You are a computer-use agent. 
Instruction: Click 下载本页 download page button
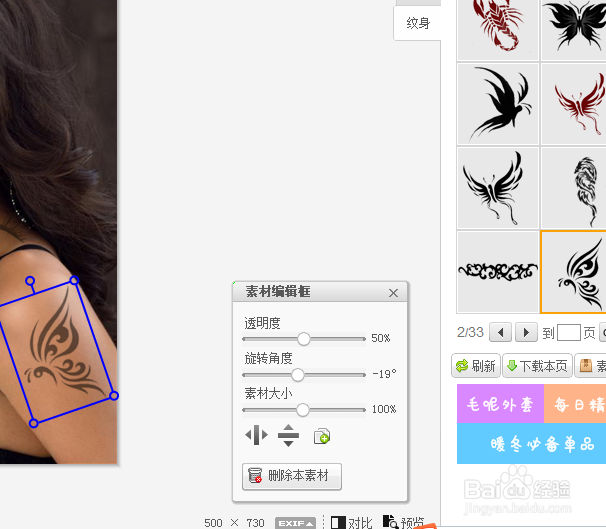(x=537, y=366)
